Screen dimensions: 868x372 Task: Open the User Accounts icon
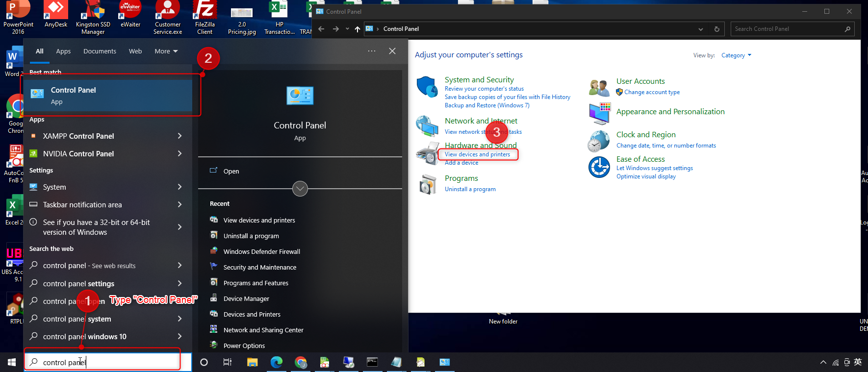coord(599,87)
